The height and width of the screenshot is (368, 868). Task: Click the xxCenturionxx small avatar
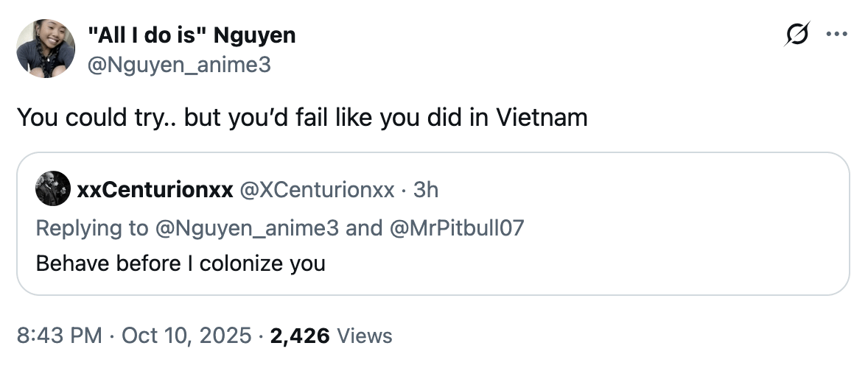tap(53, 190)
